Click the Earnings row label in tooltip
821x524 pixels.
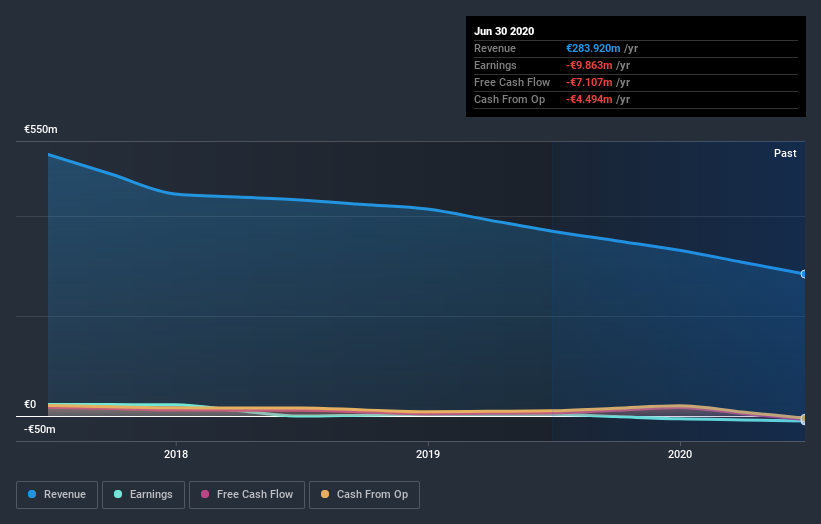point(495,65)
